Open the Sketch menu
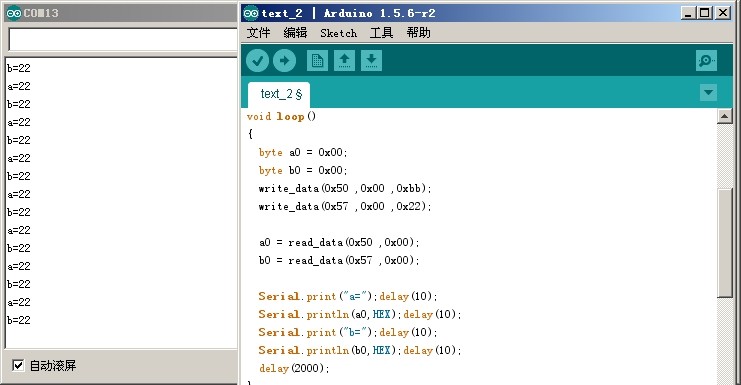 tap(338, 33)
